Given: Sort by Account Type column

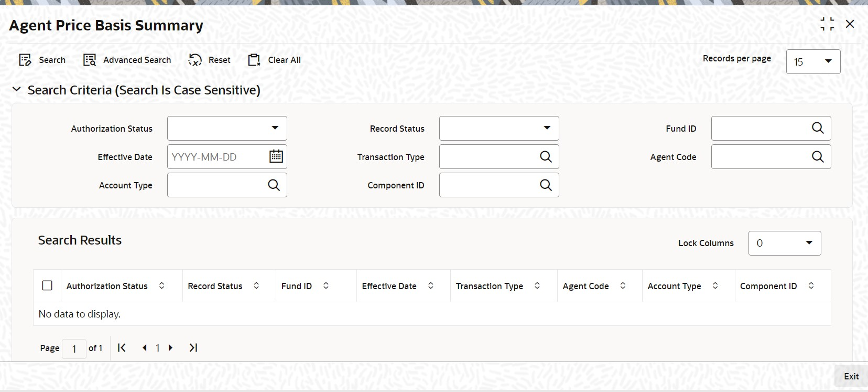Looking at the screenshot, I should coord(715,285).
